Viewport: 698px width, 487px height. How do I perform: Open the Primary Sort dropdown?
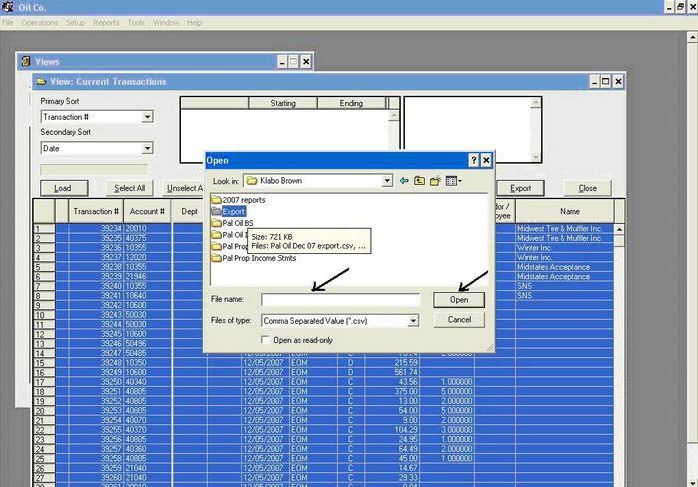[147, 117]
